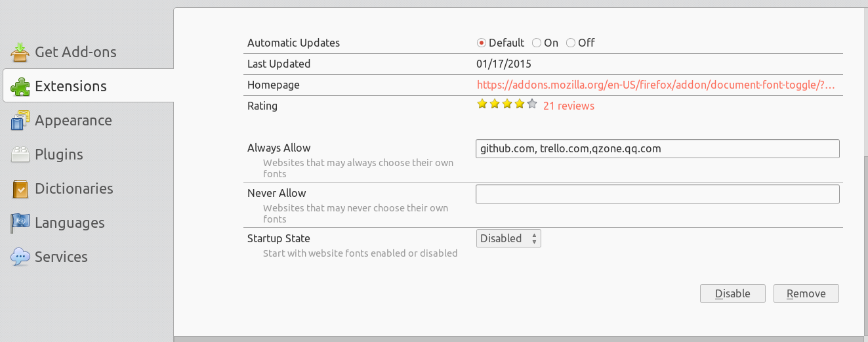Click the Services speech bubble icon

tap(20, 257)
